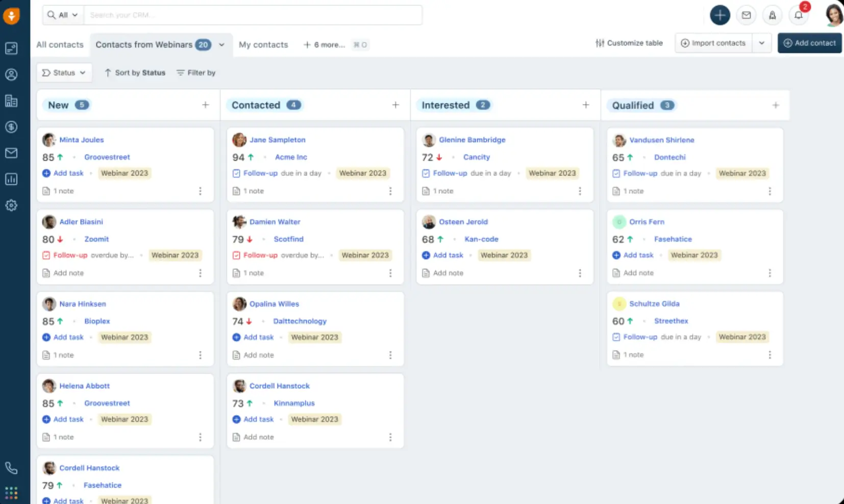Viewport: 844px width, 504px height.
Task: Expand the Contacts from Webinars view dropdown
Action: (x=221, y=44)
